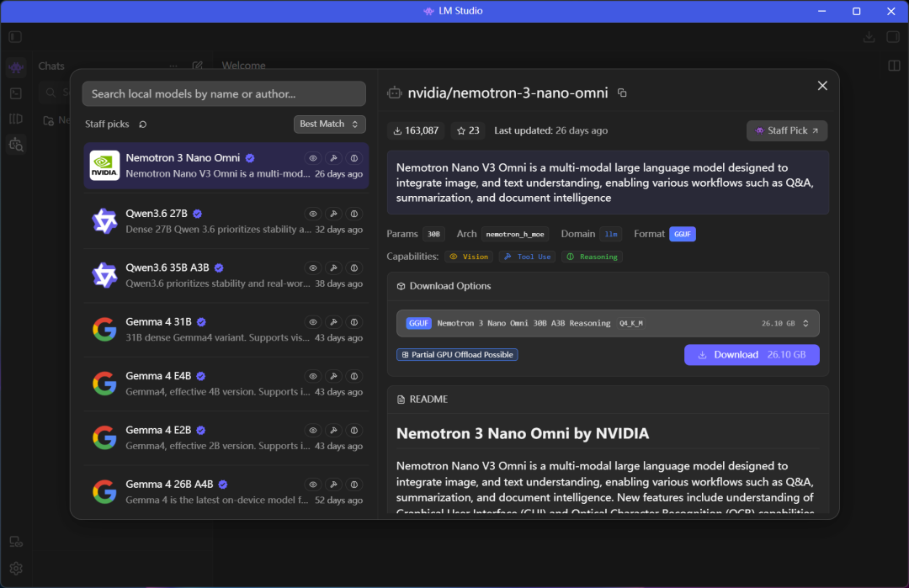Select Gemma 4 31B model entry
The image size is (909, 588).
(226, 330)
